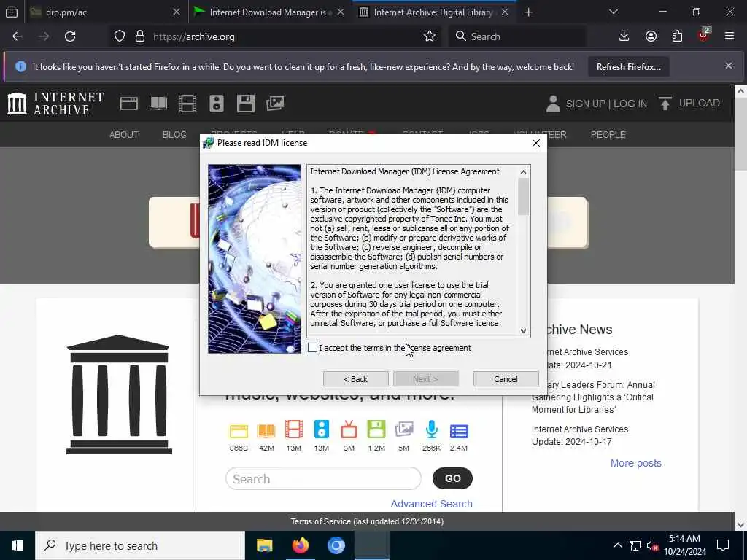Open Advanced Search link

[x=432, y=504]
